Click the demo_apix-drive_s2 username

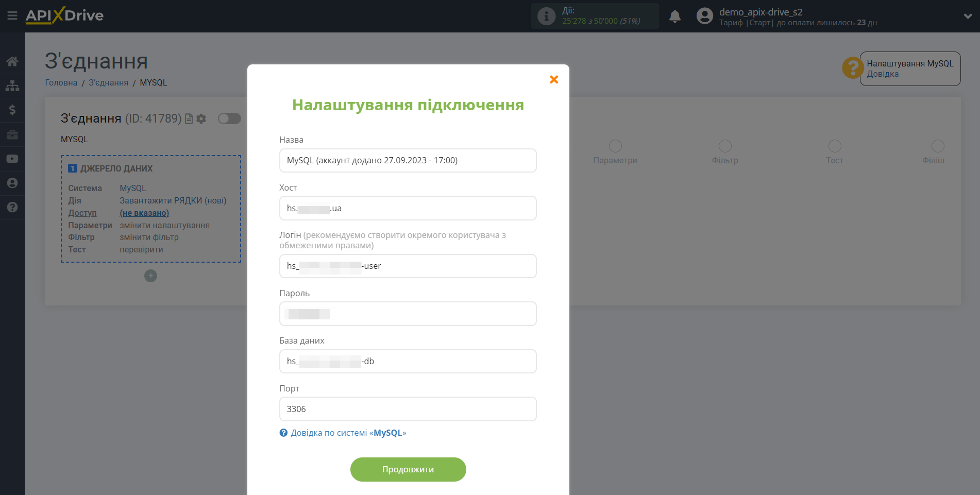[761, 12]
